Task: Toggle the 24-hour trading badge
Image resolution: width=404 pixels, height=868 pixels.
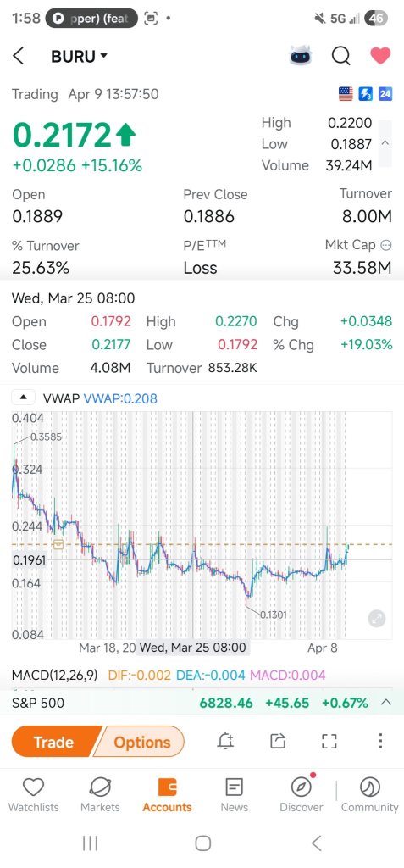Action: [x=385, y=94]
